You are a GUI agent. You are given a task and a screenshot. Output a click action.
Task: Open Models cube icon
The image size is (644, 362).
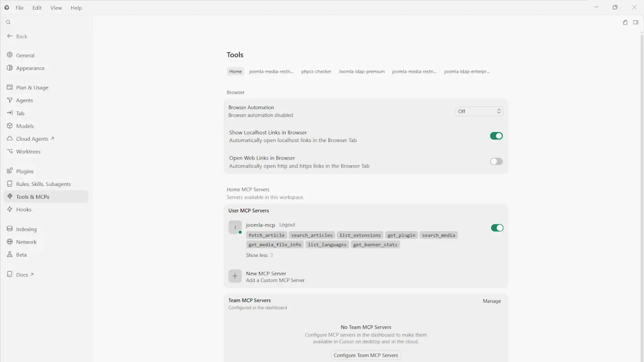[x=9, y=126]
